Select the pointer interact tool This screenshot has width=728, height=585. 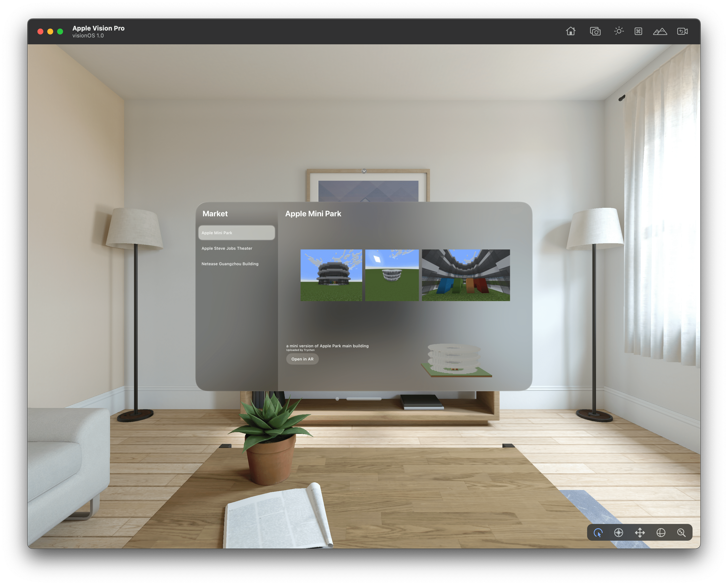point(598,533)
